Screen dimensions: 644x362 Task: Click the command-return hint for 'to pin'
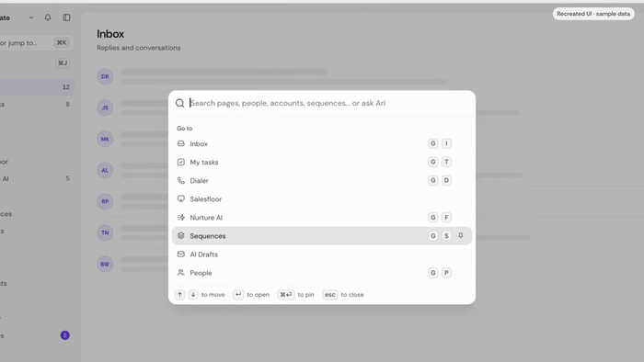click(x=286, y=294)
